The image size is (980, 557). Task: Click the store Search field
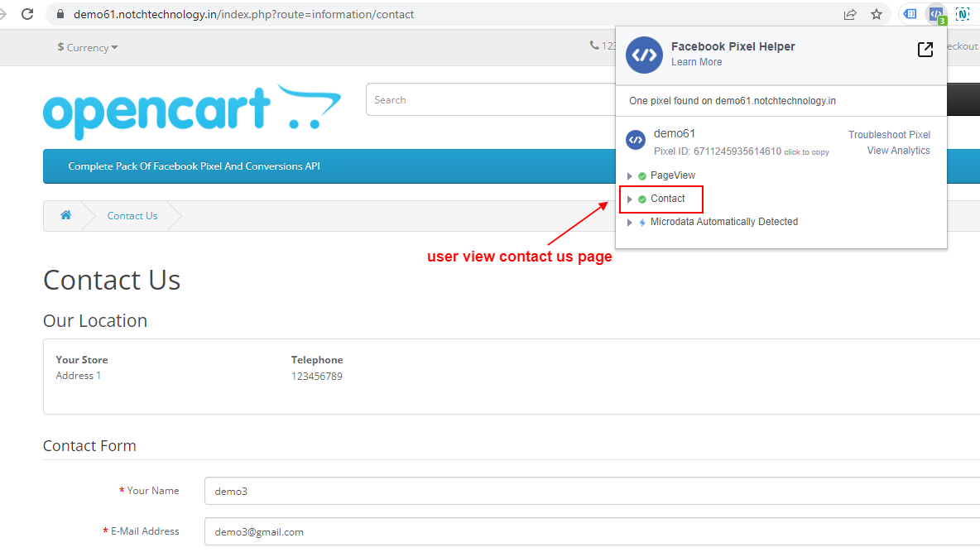(491, 99)
